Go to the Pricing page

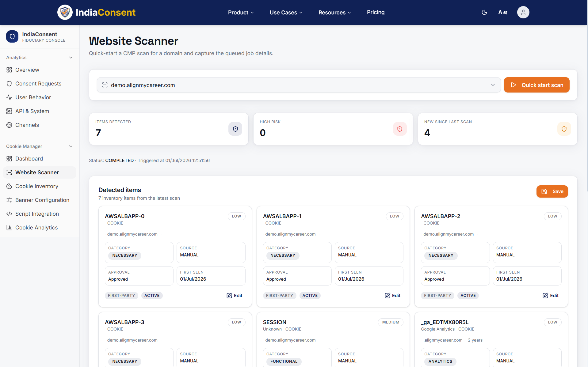(376, 12)
